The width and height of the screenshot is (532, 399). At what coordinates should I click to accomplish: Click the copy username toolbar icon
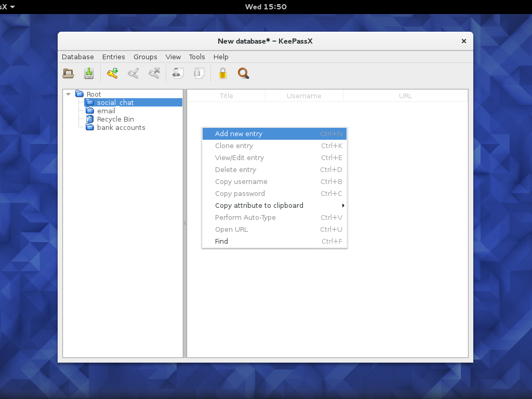(178, 73)
